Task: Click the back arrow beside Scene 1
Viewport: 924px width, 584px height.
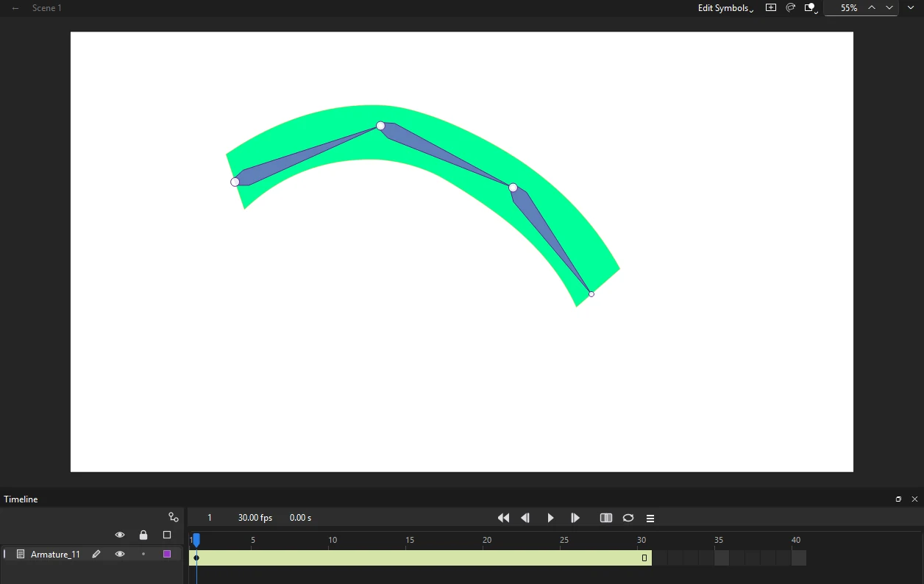Action: (15, 8)
